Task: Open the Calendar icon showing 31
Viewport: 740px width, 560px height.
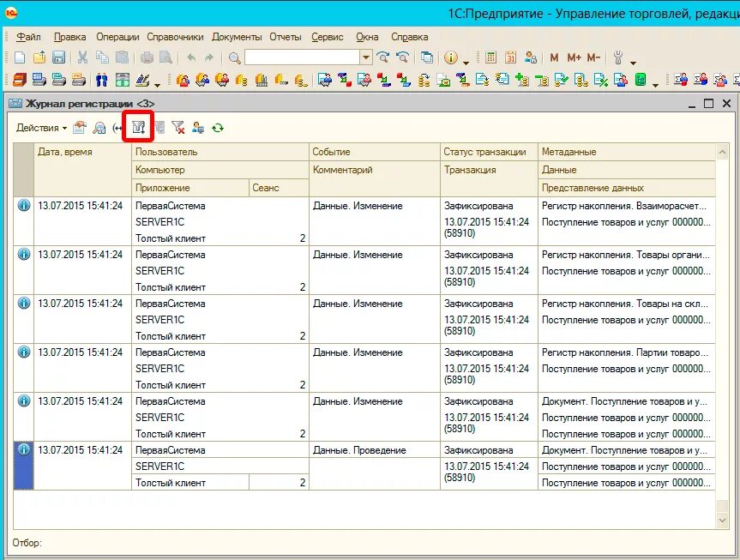Action: [x=511, y=57]
